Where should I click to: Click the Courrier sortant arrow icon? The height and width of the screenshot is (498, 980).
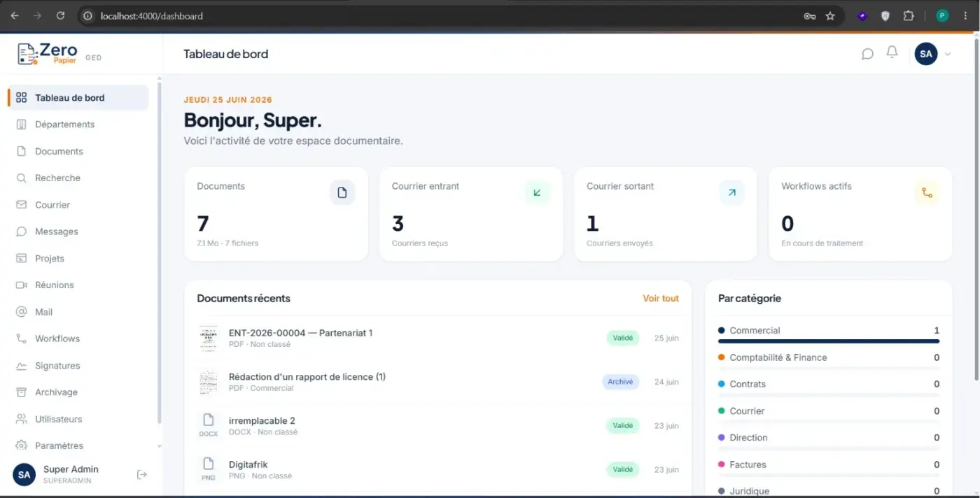click(731, 192)
